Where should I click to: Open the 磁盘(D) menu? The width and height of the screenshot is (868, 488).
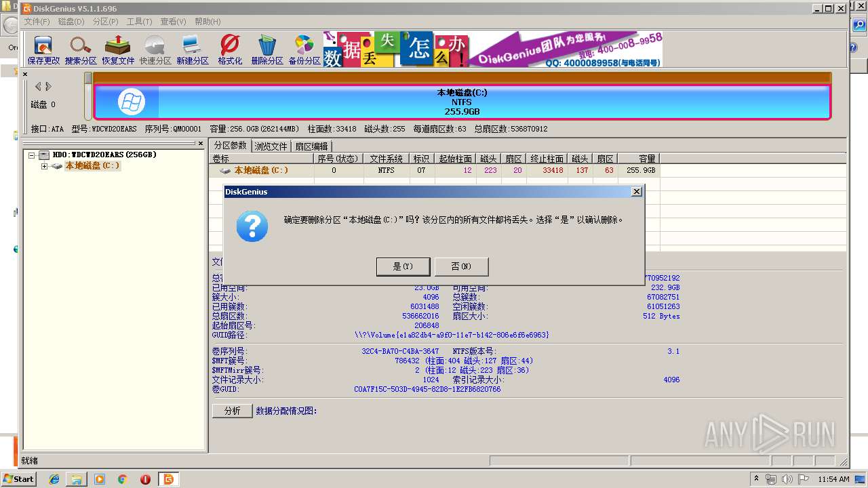(71, 22)
